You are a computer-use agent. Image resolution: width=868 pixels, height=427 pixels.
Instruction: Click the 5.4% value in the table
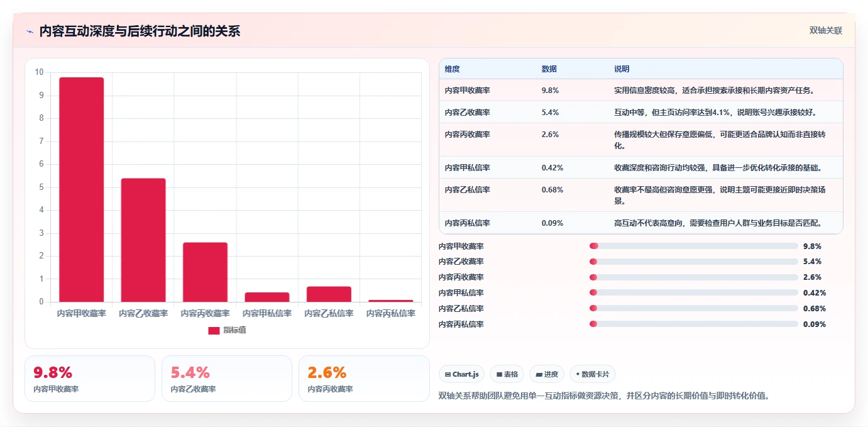click(x=550, y=113)
